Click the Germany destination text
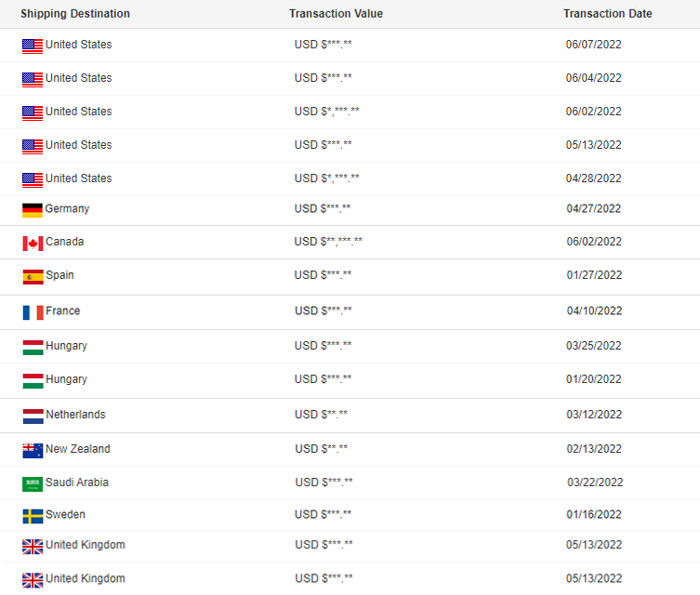Screen dimensions: 700x595 click(67, 209)
